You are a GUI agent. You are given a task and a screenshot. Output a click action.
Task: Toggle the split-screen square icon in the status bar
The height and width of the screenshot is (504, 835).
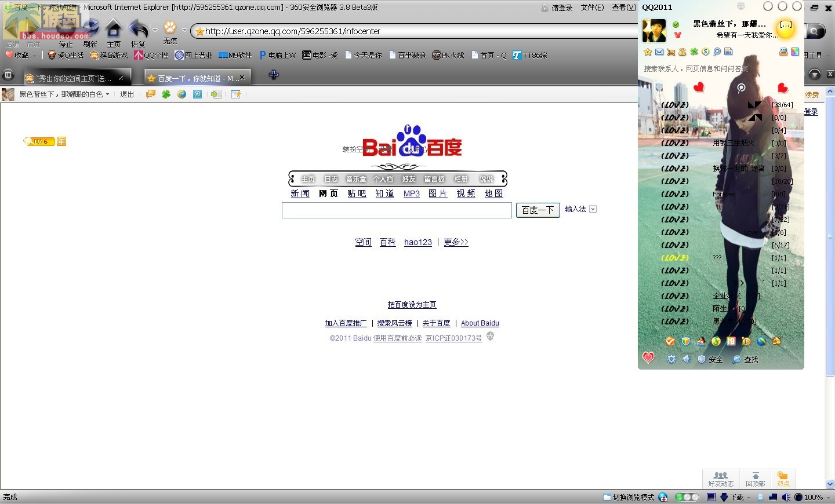(x=711, y=497)
